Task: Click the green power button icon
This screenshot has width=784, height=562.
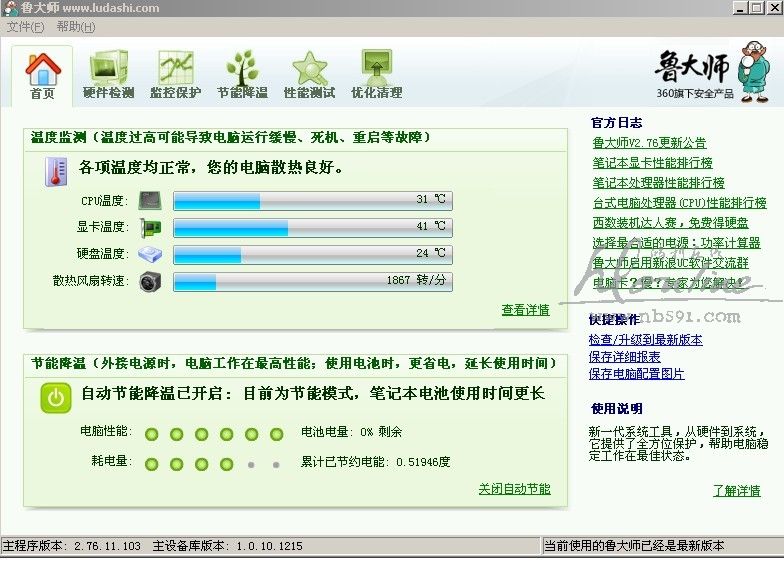Action: click(x=56, y=397)
